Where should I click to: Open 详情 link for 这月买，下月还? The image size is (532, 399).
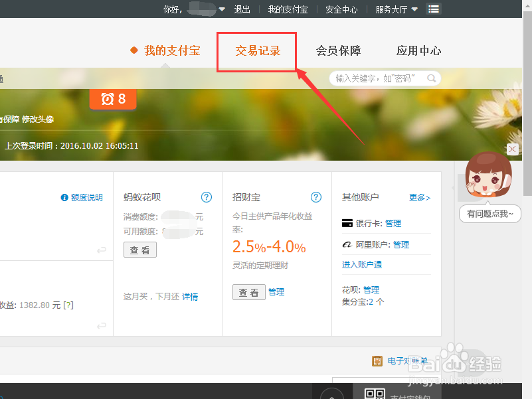tap(190, 297)
